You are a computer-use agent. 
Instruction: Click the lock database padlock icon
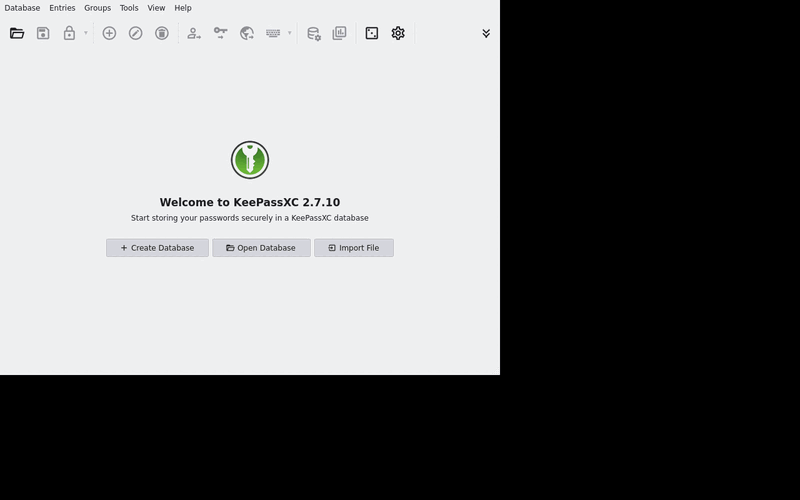[69, 33]
